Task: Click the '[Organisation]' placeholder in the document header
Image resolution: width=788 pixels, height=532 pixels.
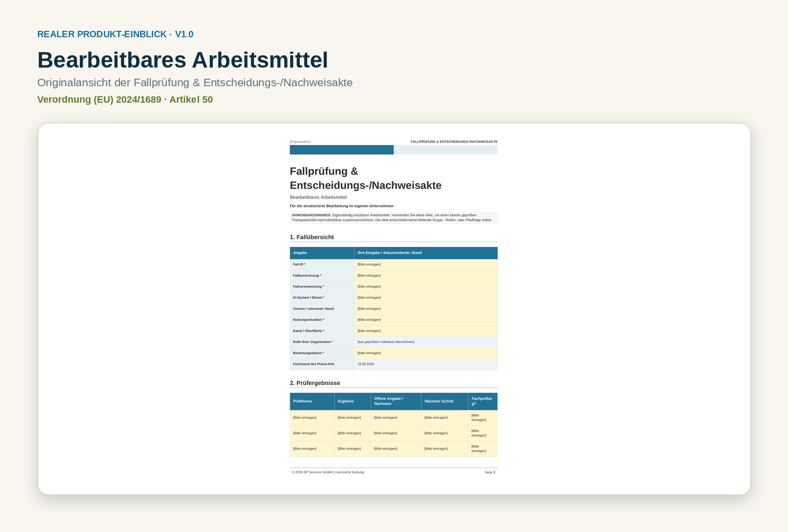Action: 300,142
